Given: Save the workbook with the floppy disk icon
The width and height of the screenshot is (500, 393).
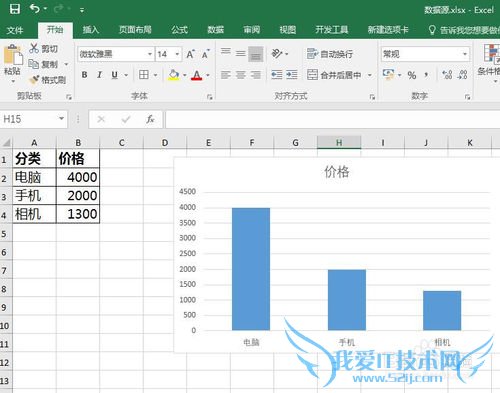Looking at the screenshot, I should point(15,9).
